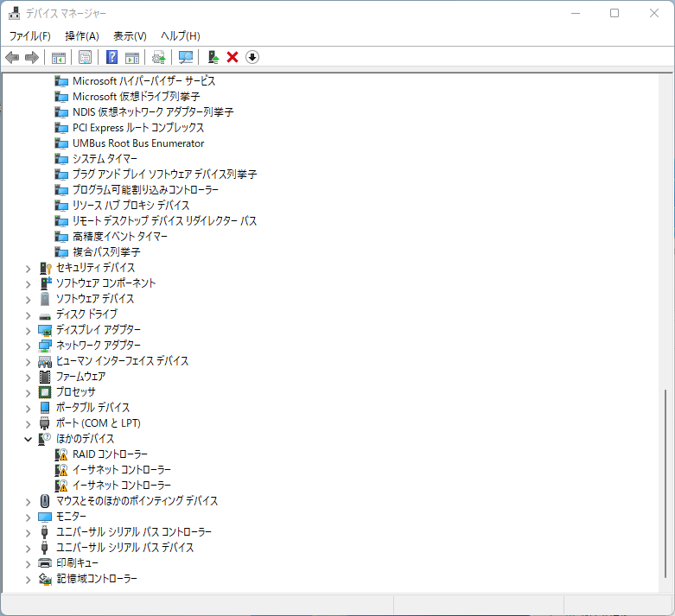Click the ファームウェア chip icon
Screen dimensions: 675x616
(45, 377)
